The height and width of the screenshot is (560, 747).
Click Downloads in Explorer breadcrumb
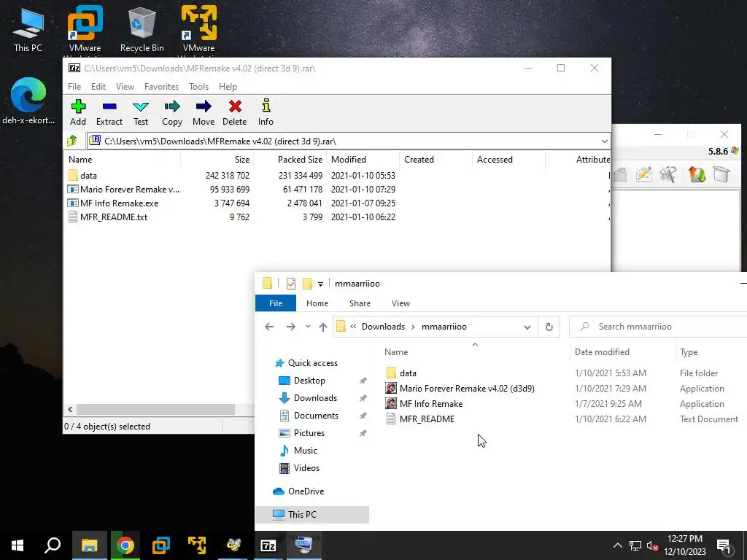[x=383, y=327]
